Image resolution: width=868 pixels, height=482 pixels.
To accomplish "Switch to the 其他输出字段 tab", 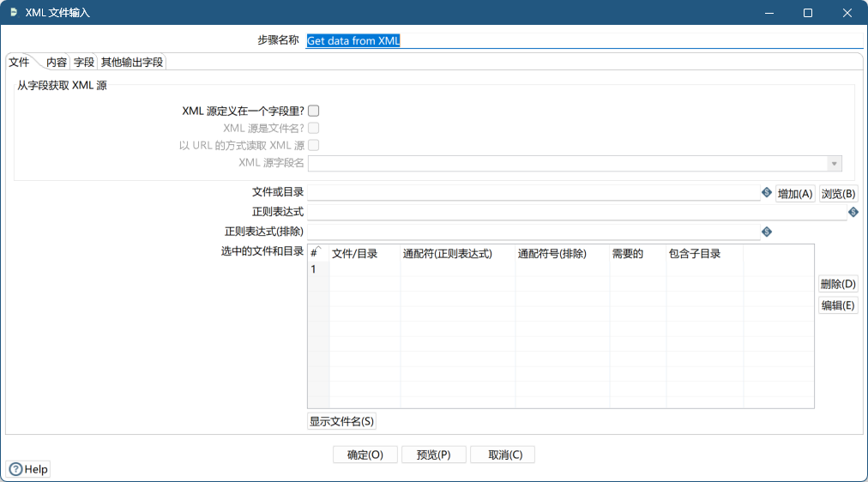I will 132,62.
